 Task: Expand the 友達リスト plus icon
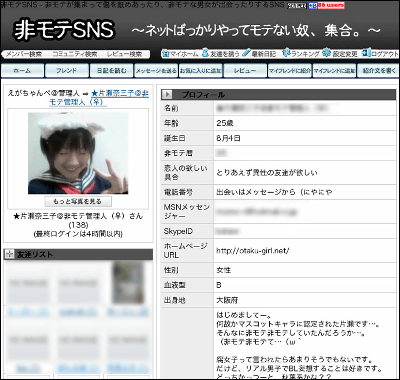(x=9, y=255)
